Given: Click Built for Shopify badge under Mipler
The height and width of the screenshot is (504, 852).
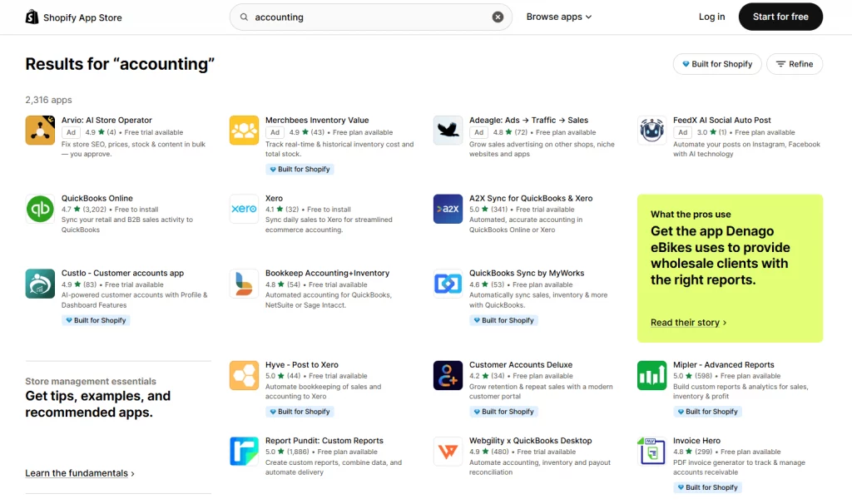Looking at the screenshot, I should [707, 412].
